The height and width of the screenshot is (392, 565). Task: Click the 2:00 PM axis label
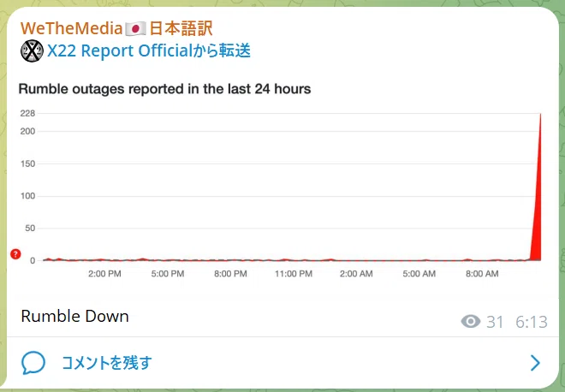104,274
